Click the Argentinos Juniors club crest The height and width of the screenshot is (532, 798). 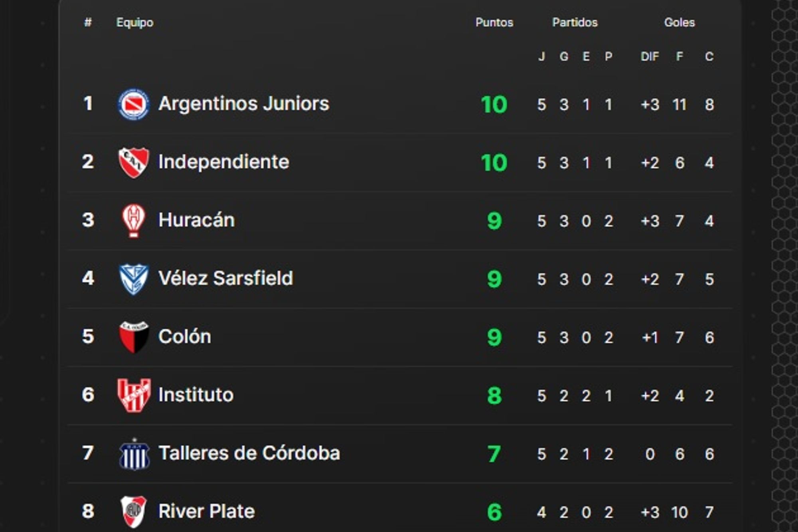pos(134,104)
